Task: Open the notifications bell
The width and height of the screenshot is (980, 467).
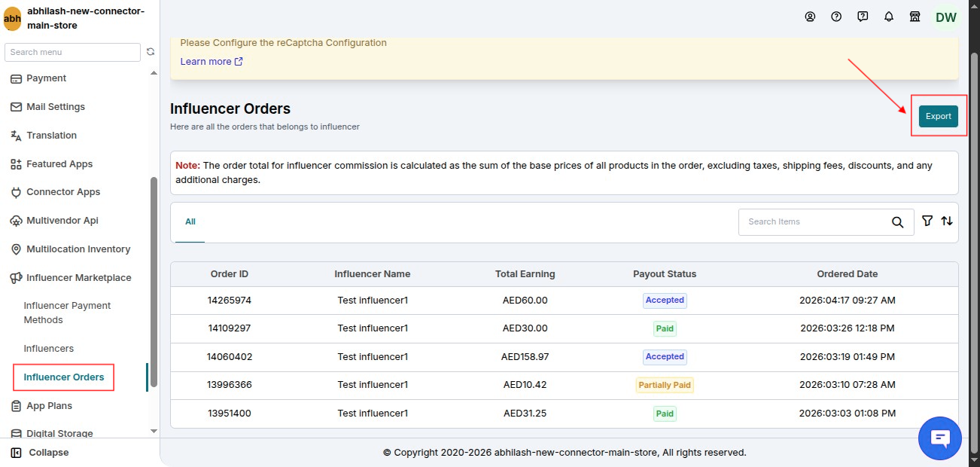Action: click(889, 17)
